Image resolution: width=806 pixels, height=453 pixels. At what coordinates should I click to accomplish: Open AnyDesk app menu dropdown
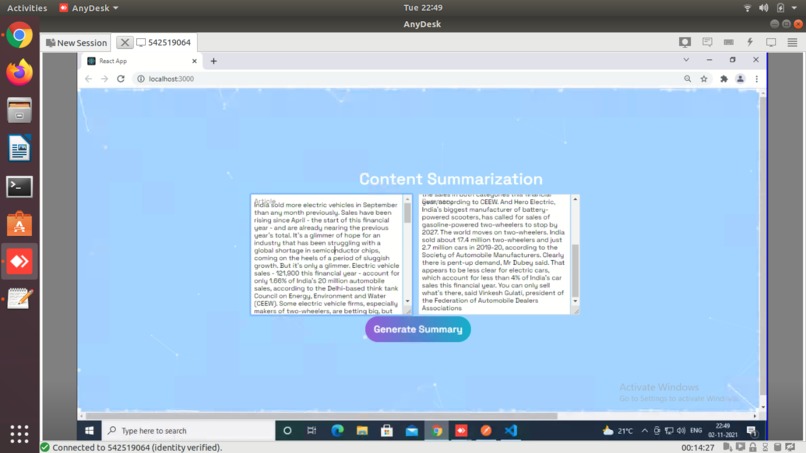(88, 8)
